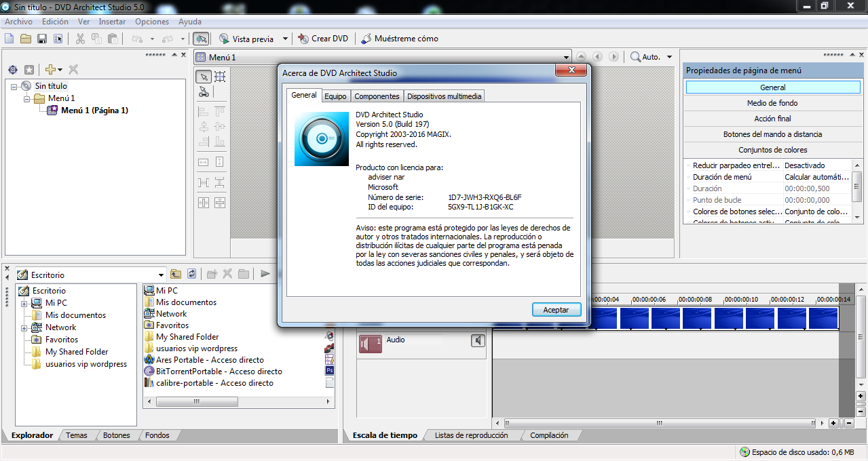Expand the Network tree node
Screen dimensions: 868x461
[x=24, y=327]
